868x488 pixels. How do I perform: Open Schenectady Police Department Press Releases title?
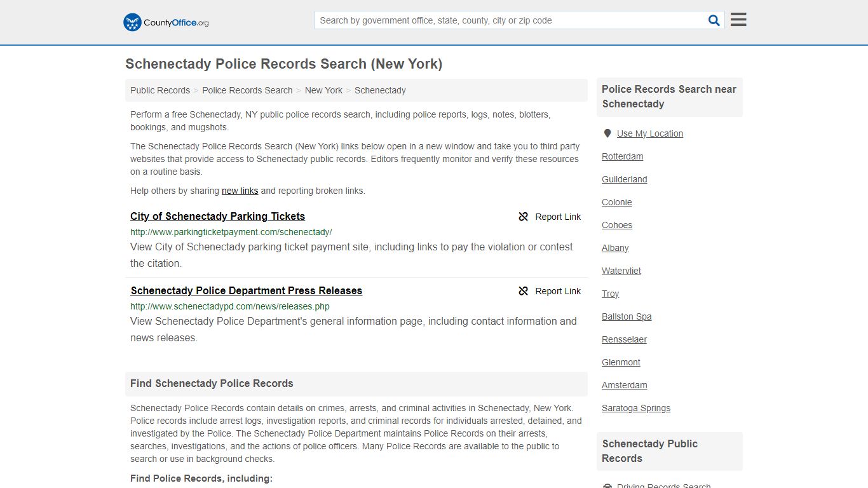tap(246, 290)
